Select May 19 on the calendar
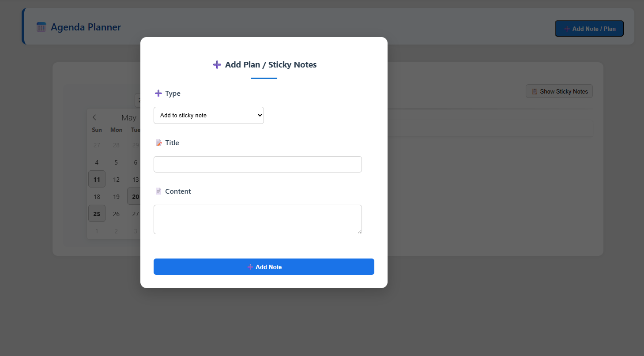This screenshot has height=356, width=644. pyautogui.click(x=116, y=196)
